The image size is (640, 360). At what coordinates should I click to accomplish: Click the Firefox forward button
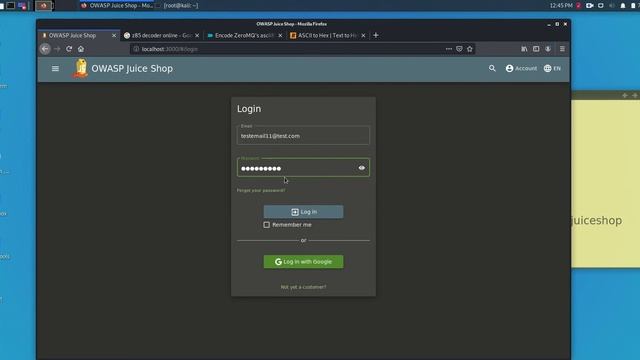(x=57, y=49)
